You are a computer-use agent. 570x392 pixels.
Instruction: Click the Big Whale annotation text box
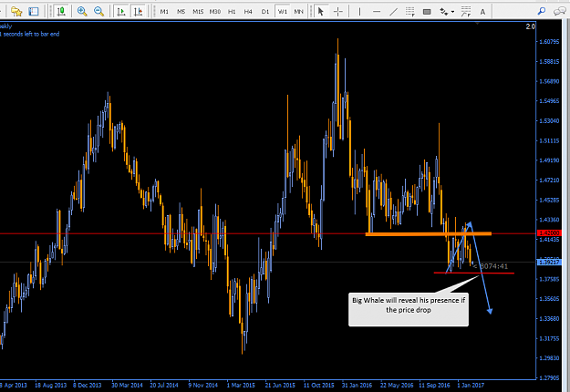click(409, 309)
